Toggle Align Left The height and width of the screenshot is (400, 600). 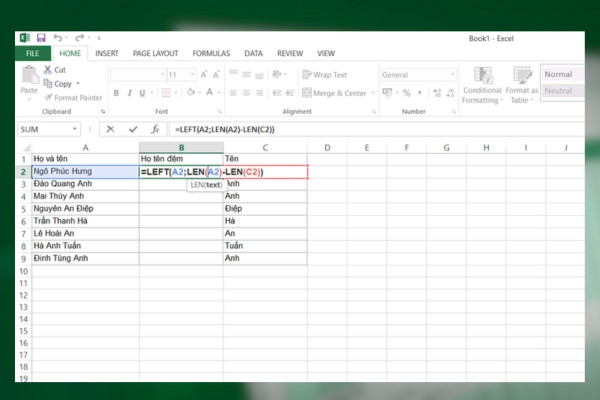tap(234, 93)
